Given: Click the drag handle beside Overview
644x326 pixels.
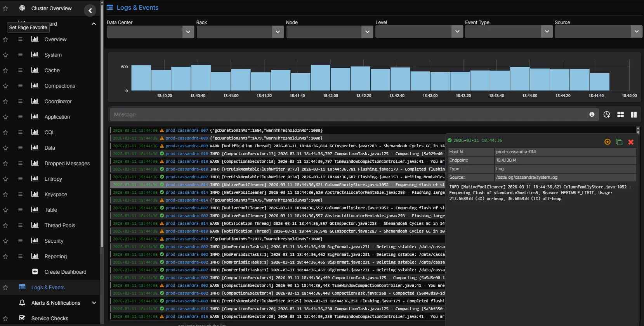Looking at the screenshot, I should 20,39.
